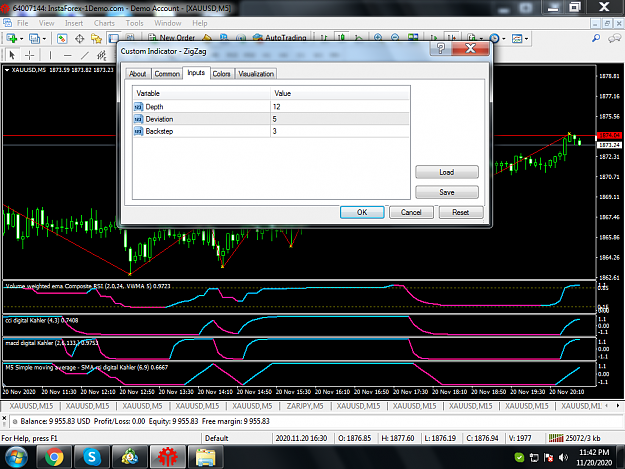Viewport: 625px width, 469px height.
Task: Open MetaEditor from the toolbar
Action: tap(207, 38)
